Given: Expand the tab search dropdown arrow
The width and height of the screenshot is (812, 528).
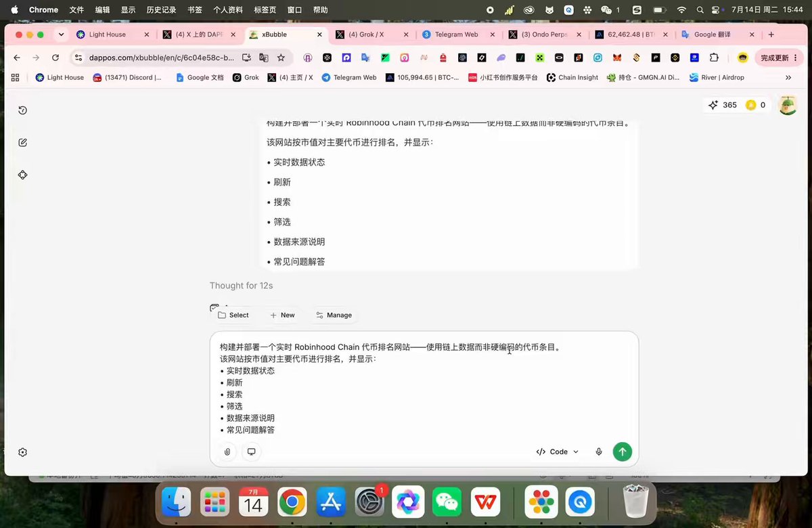Looking at the screenshot, I should coord(62,35).
